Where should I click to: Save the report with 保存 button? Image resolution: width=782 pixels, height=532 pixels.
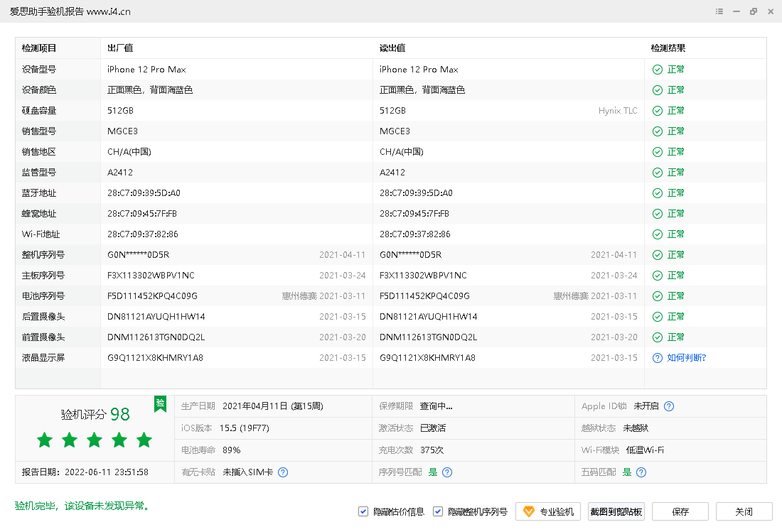(680, 511)
